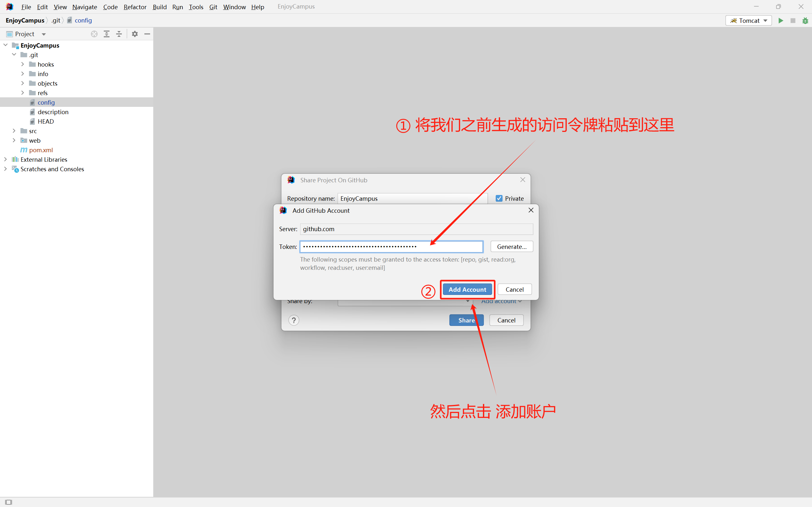This screenshot has width=812, height=507.
Task: Click the help question mark in Share dialog
Action: [294, 320]
